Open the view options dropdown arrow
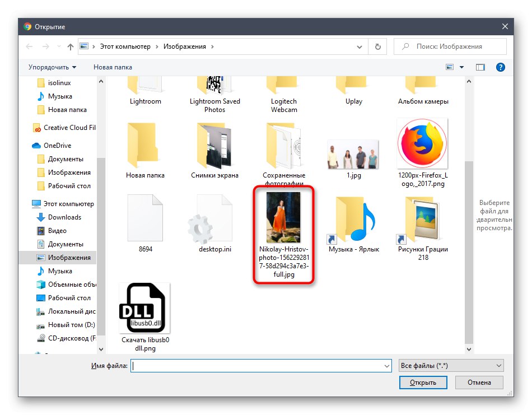This screenshot has width=532, height=415. pos(462,67)
